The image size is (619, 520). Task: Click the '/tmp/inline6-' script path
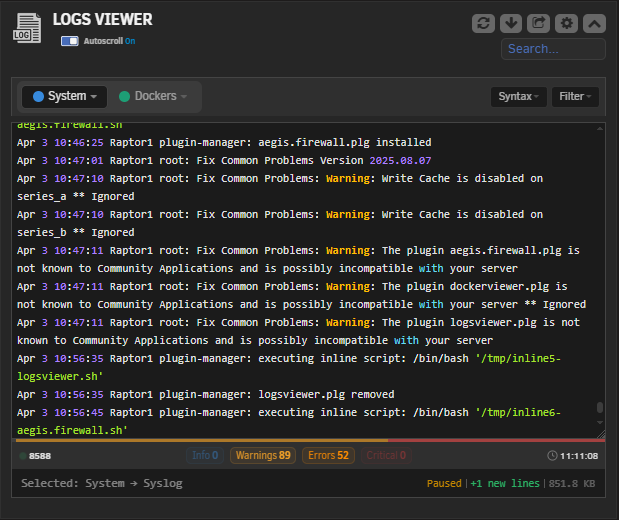(x=518, y=413)
